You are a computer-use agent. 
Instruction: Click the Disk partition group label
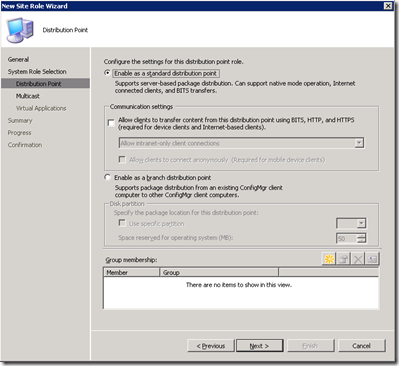pyautogui.click(x=127, y=204)
